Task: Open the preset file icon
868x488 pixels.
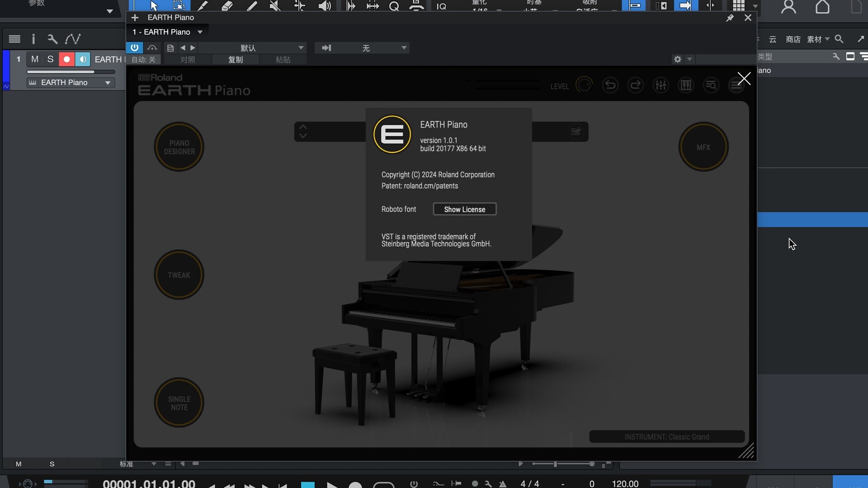Action: (x=170, y=48)
